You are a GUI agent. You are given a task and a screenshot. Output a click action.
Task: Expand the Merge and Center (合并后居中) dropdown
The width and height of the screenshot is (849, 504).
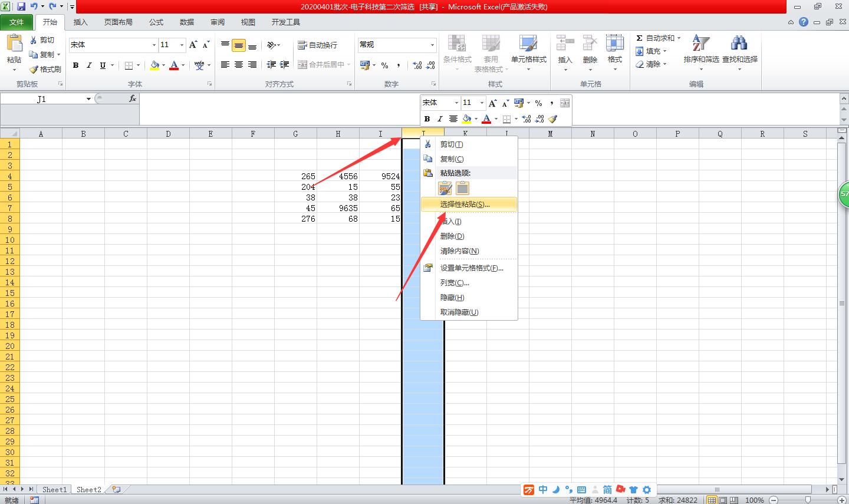tap(349, 65)
